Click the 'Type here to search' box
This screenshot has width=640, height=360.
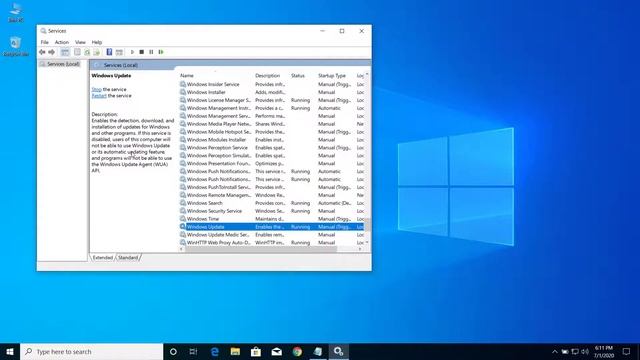tap(92, 351)
